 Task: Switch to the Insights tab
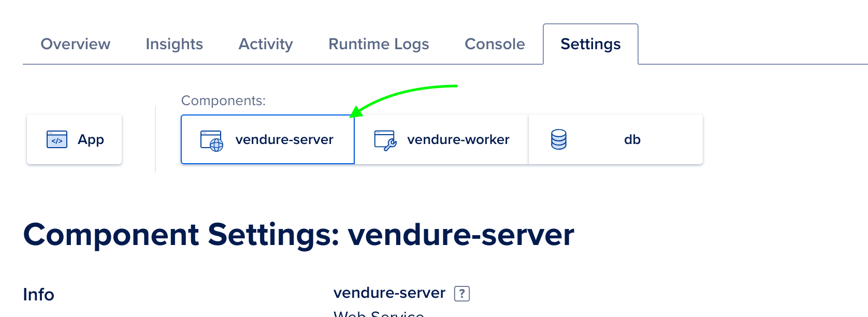click(x=174, y=44)
